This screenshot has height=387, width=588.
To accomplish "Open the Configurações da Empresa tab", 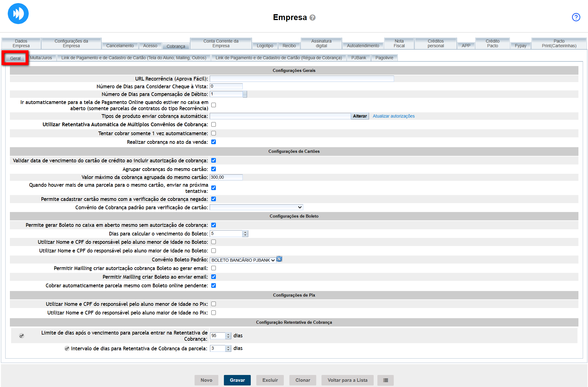I will [x=71, y=44].
